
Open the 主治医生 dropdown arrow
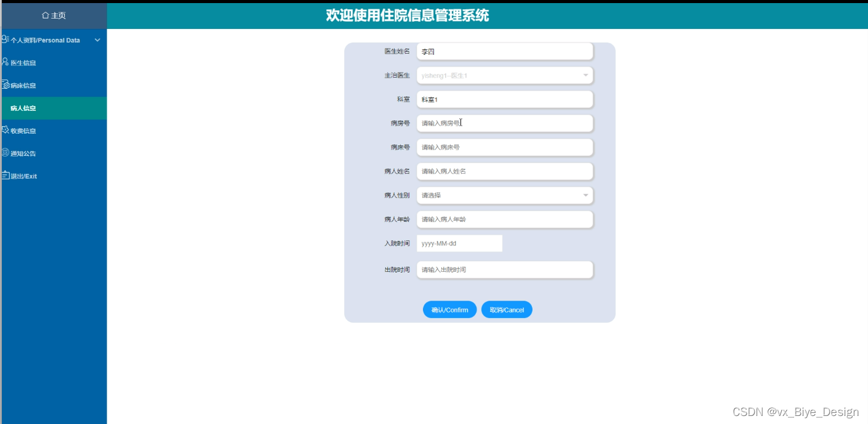(585, 75)
